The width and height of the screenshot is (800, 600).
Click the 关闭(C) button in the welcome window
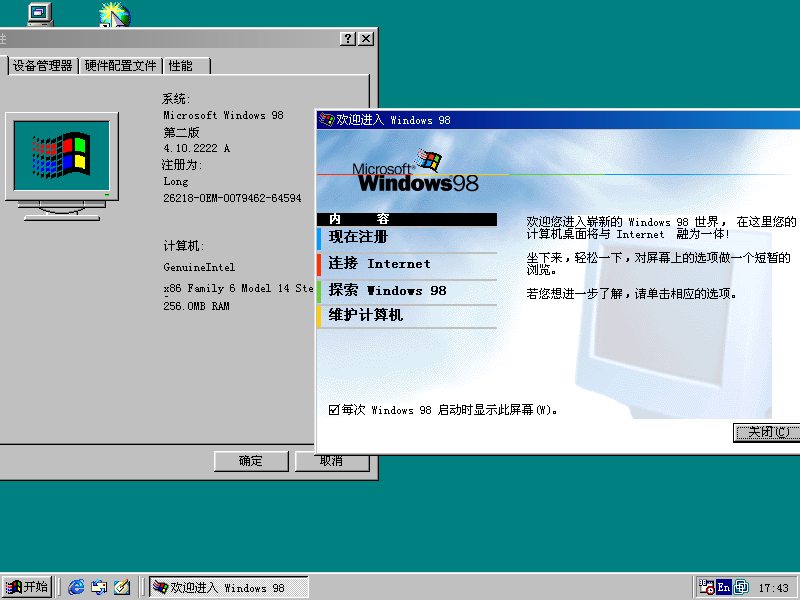767,433
